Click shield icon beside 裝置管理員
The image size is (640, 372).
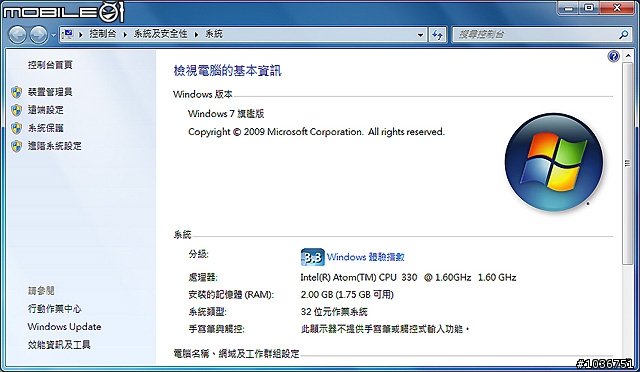point(17,92)
